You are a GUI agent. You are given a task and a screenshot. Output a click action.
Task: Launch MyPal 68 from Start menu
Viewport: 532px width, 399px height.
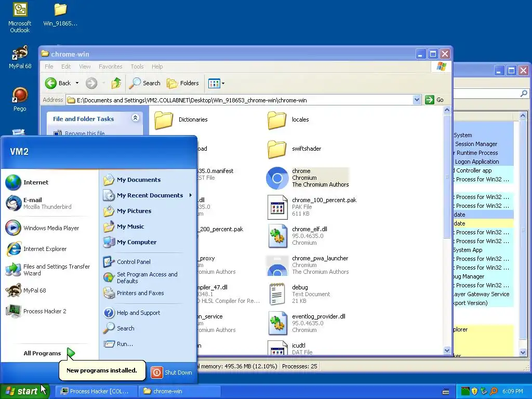tap(26, 290)
